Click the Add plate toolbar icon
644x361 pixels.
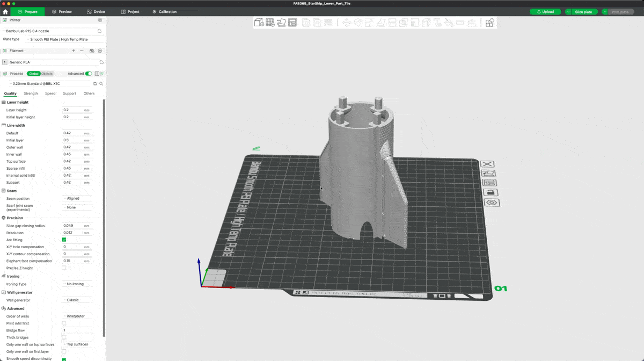[x=270, y=23]
